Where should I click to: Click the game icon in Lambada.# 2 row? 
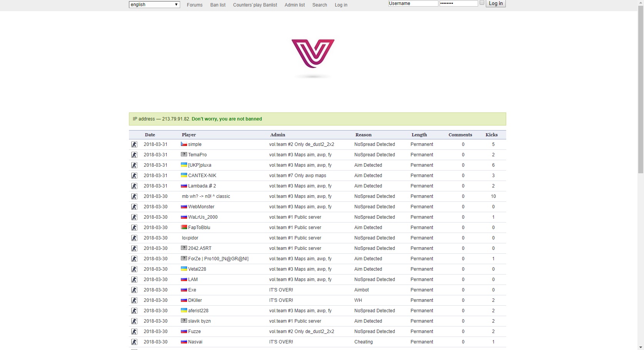(134, 186)
